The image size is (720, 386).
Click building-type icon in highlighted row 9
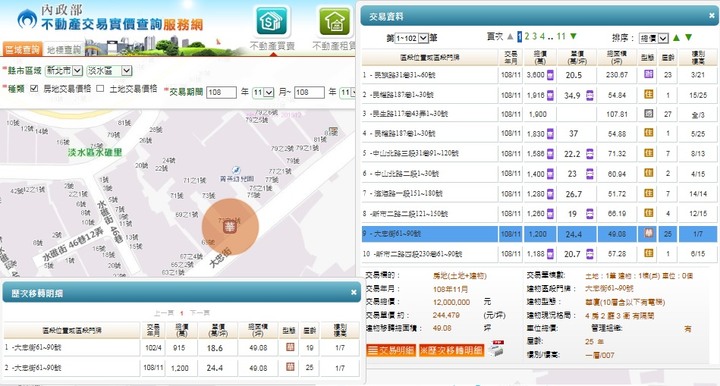coord(648,233)
